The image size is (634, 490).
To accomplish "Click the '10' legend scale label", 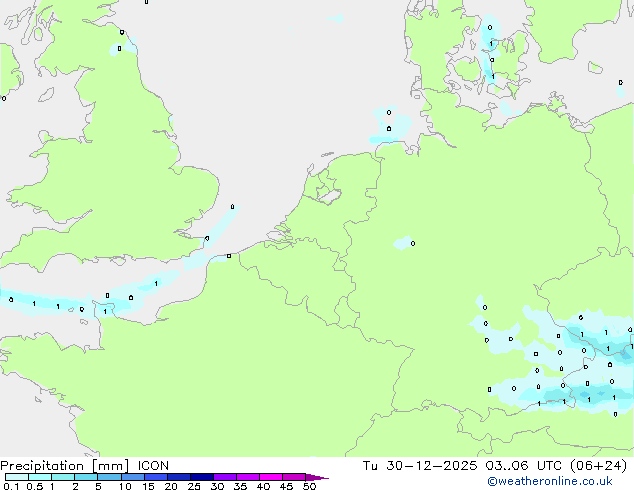I will click(x=125, y=486).
